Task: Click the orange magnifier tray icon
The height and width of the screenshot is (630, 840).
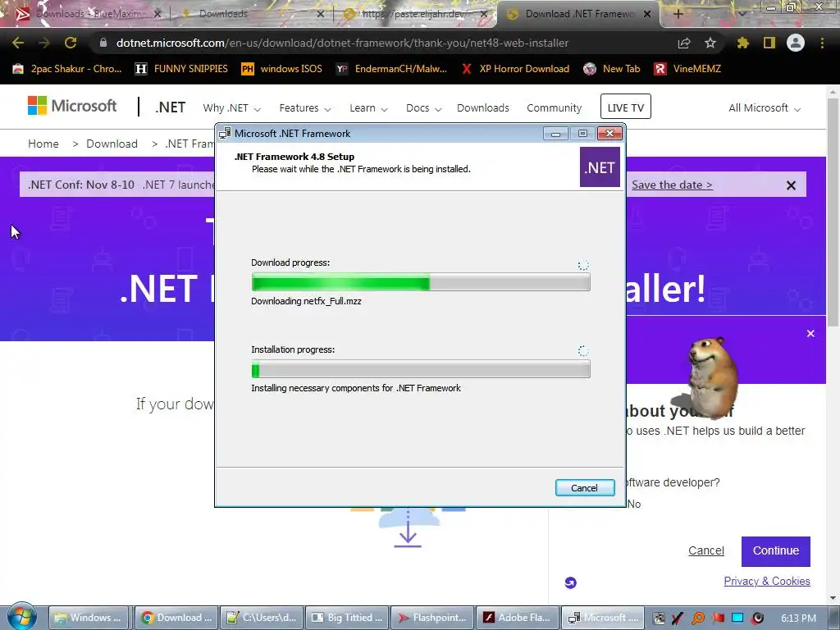Action: pyautogui.click(x=697, y=619)
